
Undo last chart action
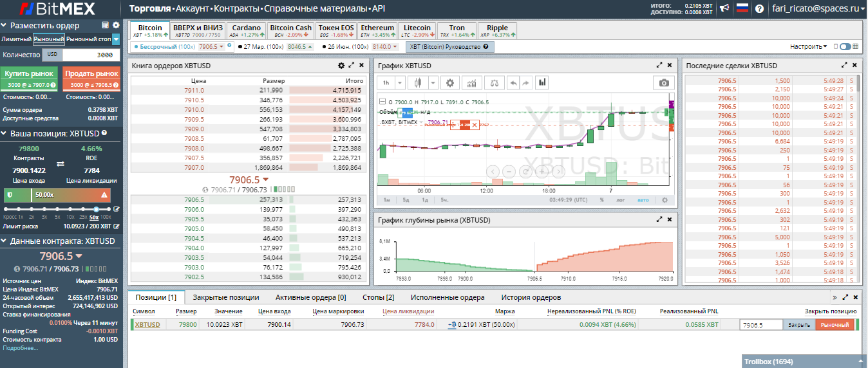(x=513, y=82)
